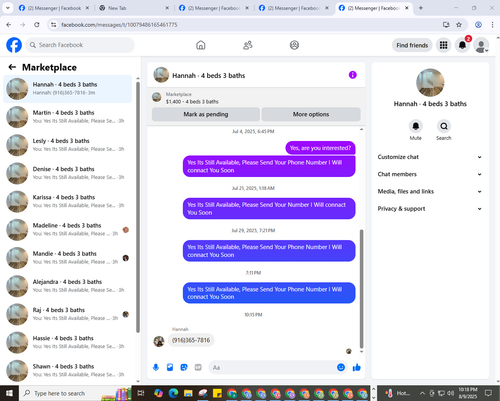This screenshot has height=401, width=500.
Task: Expand Media, files and links section
Action: tap(430, 191)
